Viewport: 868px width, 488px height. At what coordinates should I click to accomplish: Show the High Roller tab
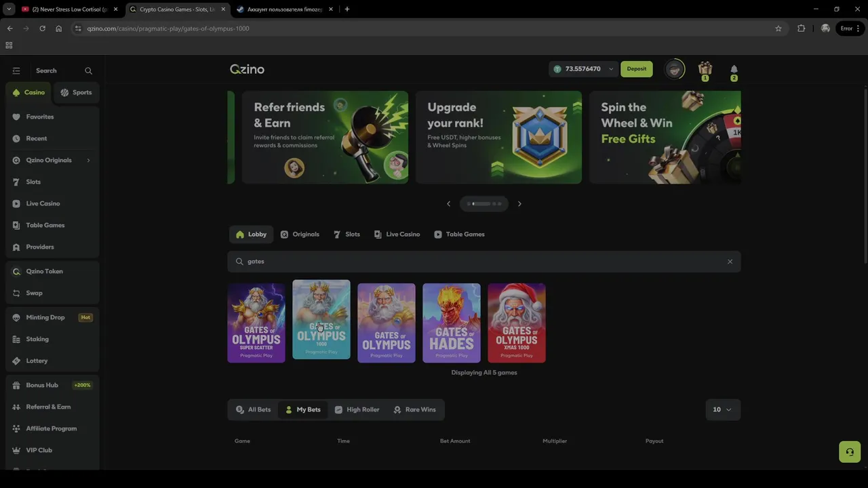pos(357,409)
